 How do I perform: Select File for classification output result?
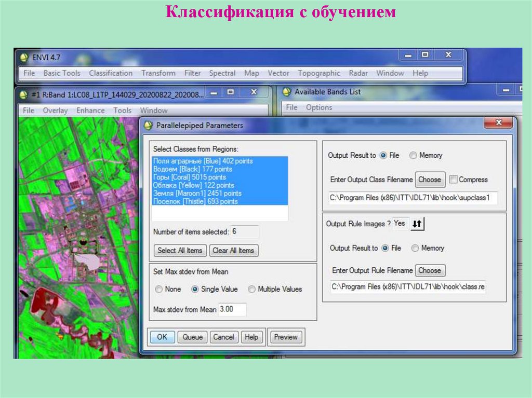[x=383, y=155]
